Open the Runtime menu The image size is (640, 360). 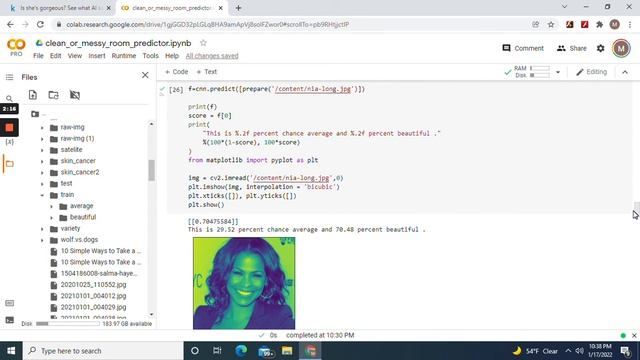coord(124,56)
